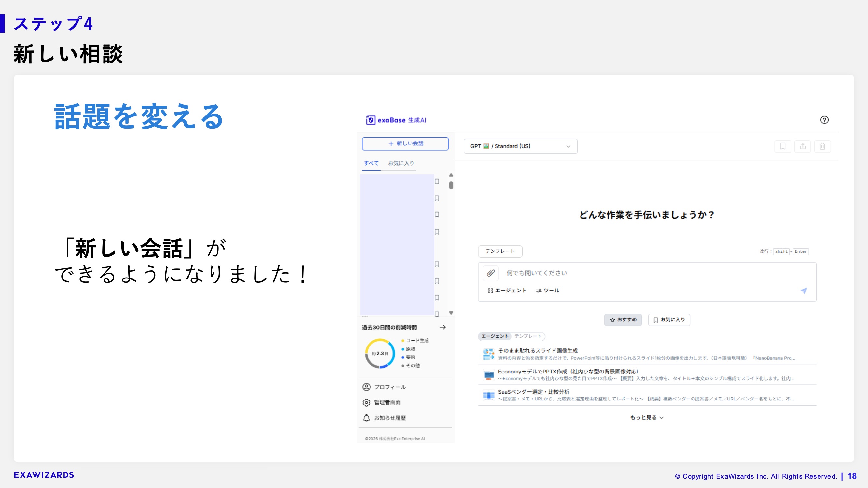Click the ©2026 株式会社Exa Enterprise AI footer
The width and height of the screenshot is (868, 488).
pos(395,439)
